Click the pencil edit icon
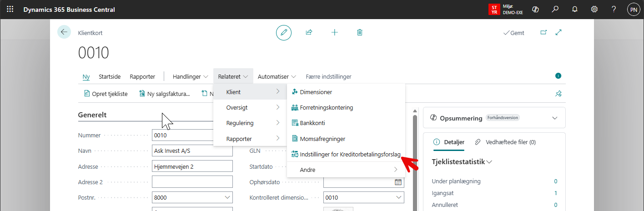This screenshot has width=644, height=211. (284, 32)
